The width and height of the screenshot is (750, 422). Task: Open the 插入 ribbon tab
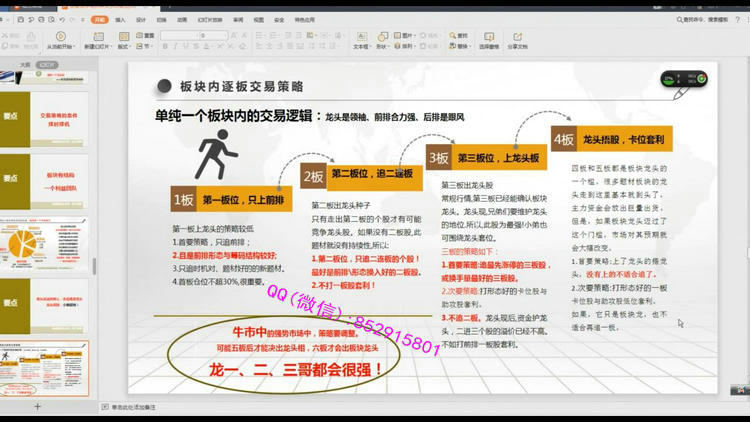[121, 19]
